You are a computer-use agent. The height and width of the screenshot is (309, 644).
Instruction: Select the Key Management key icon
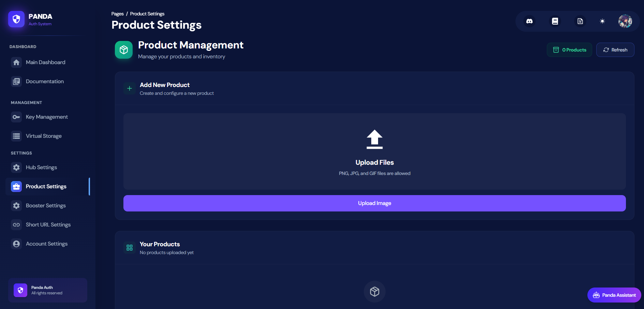click(x=16, y=117)
